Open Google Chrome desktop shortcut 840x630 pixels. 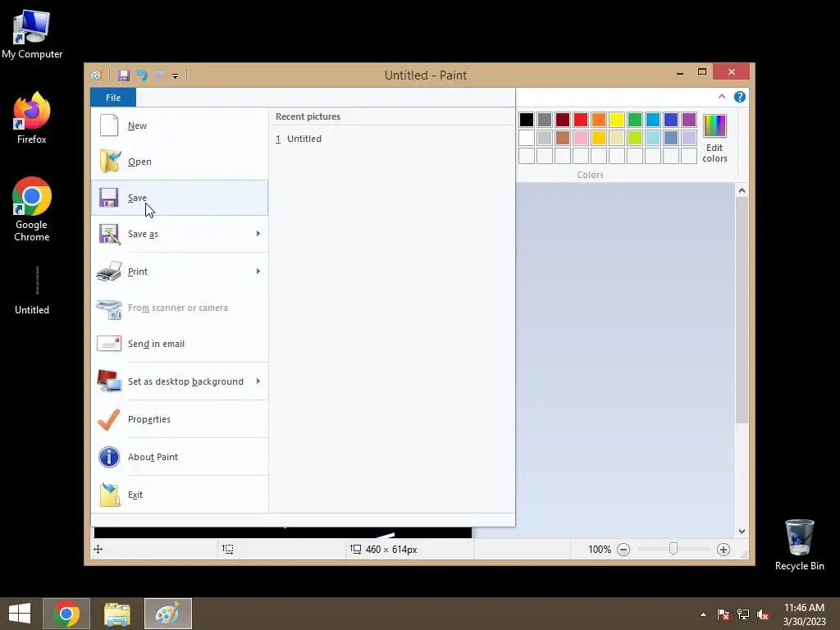pos(32,209)
